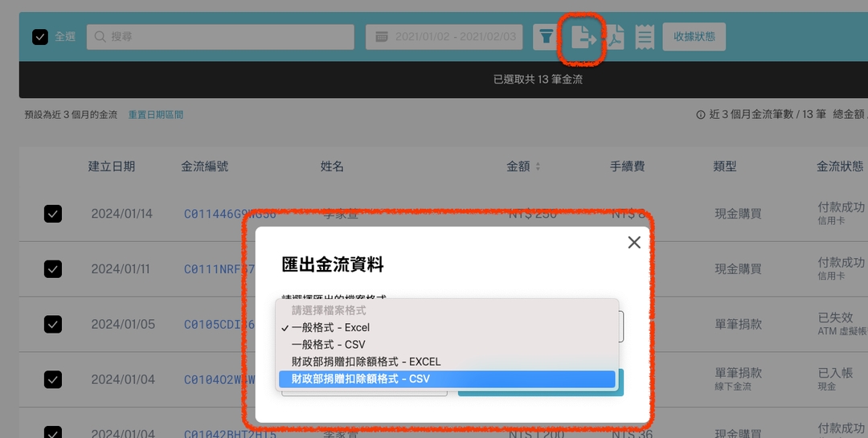The image size is (868, 438).
Task: Click the calendar icon in date field
Action: coord(382,36)
